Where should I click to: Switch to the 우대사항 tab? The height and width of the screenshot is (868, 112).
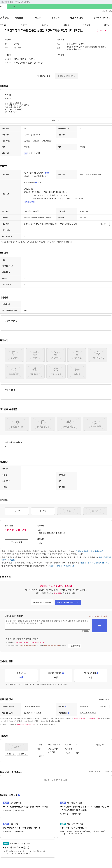click(45, 25)
